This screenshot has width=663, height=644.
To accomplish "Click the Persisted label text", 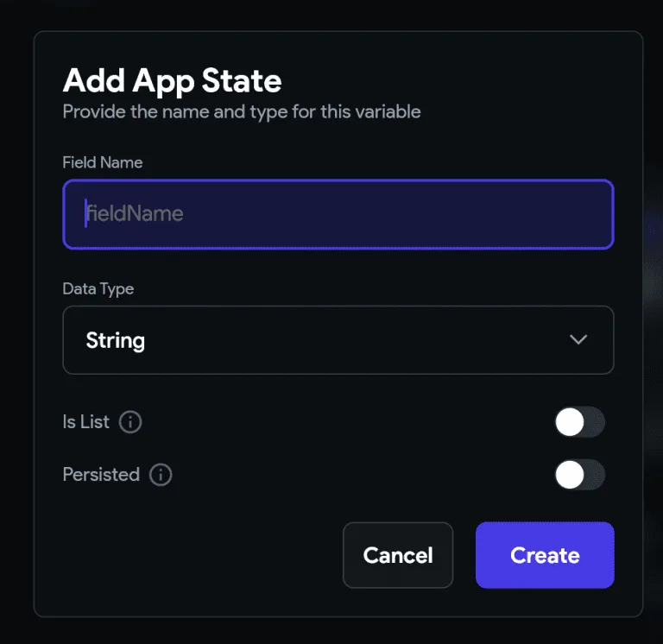I will tap(101, 475).
